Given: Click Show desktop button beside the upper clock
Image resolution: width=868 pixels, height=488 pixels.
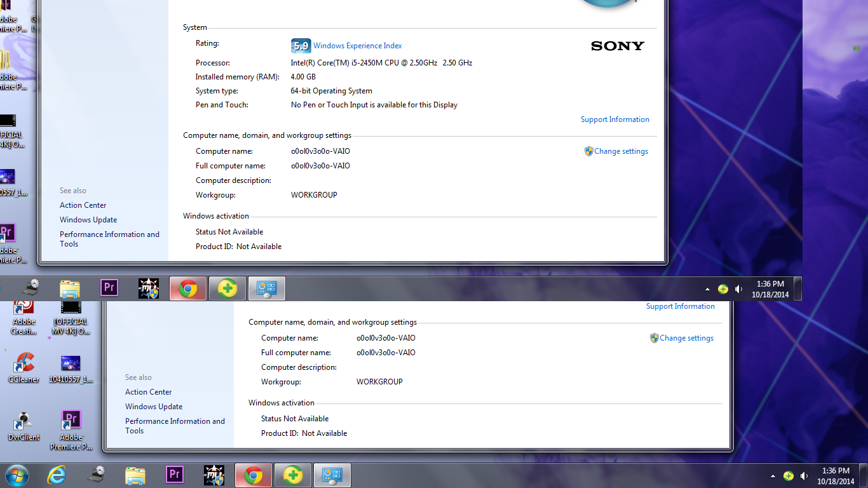Looking at the screenshot, I should 798,288.
